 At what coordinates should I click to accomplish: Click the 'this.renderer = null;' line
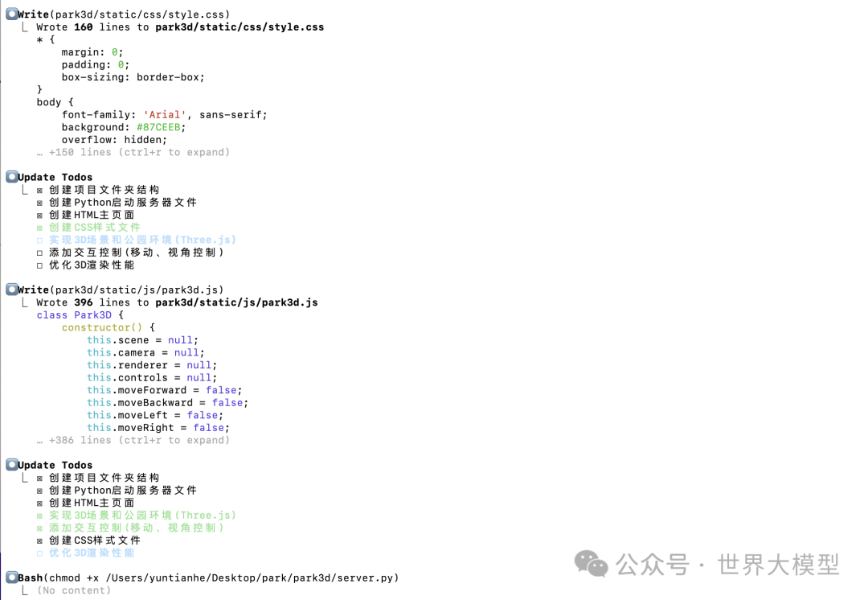point(152,365)
